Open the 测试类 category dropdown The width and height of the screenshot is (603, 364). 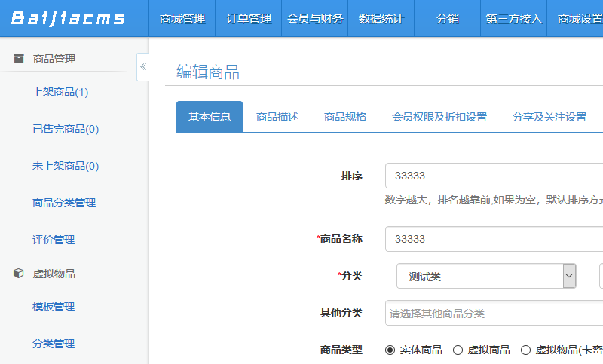[x=486, y=277]
